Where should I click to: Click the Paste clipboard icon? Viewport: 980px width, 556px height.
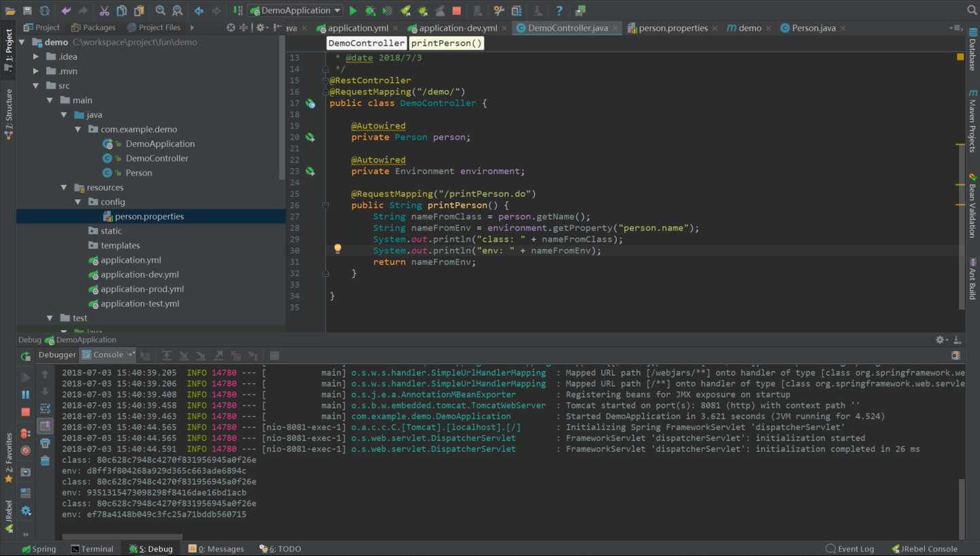pyautogui.click(x=139, y=11)
